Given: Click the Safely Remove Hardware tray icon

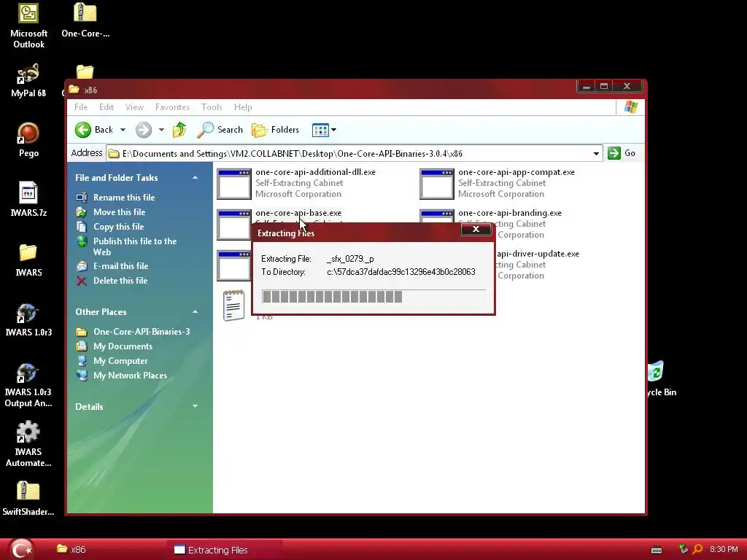Looking at the screenshot, I should [x=683, y=550].
